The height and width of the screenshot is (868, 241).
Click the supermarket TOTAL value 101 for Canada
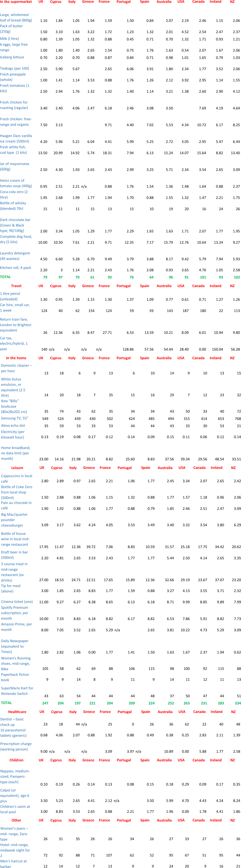(x=203, y=277)
